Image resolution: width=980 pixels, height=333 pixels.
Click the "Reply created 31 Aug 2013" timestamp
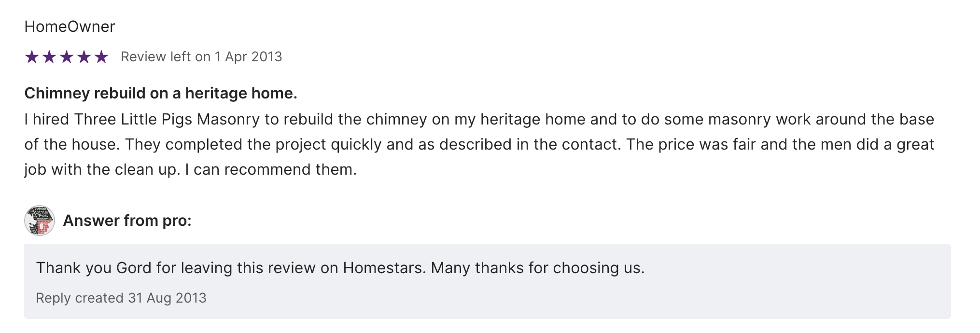(121, 298)
